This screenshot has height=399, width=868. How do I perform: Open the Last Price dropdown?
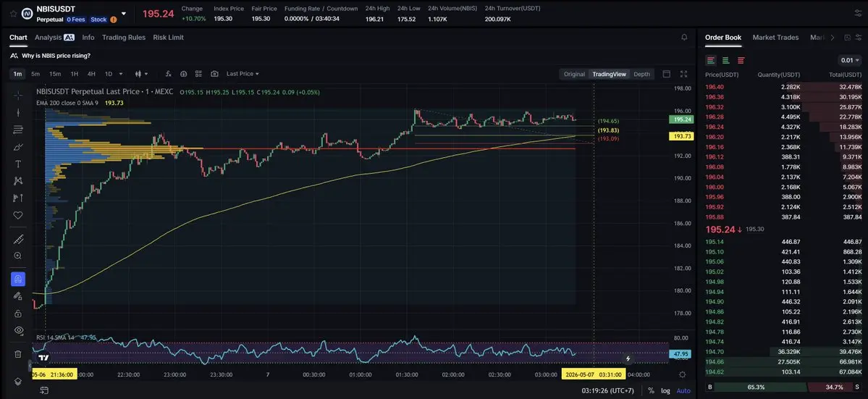[x=243, y=74]
